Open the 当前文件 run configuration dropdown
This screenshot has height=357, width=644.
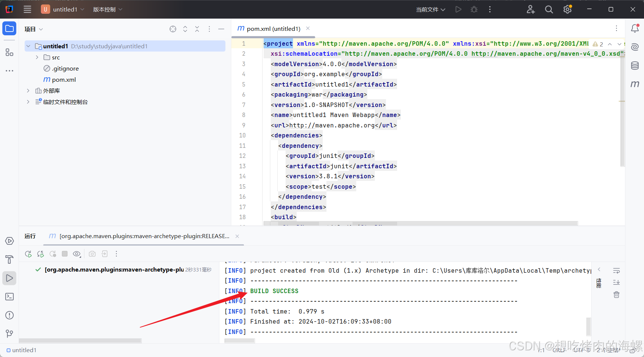pos(431,9)
